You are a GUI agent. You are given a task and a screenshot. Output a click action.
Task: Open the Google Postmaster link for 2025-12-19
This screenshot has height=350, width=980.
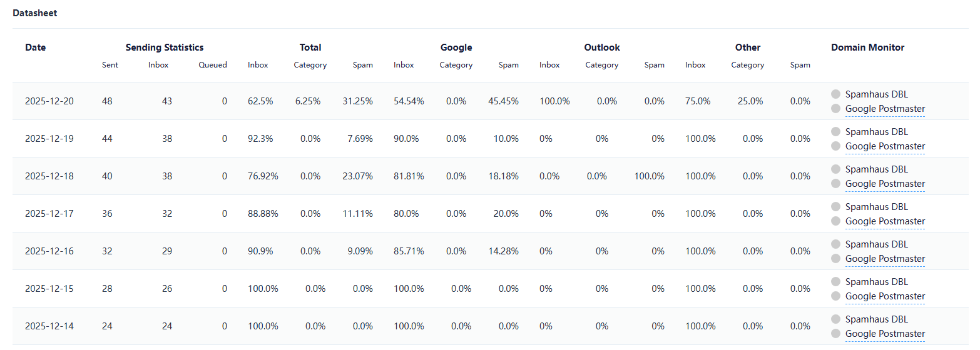tap(885, 146)
